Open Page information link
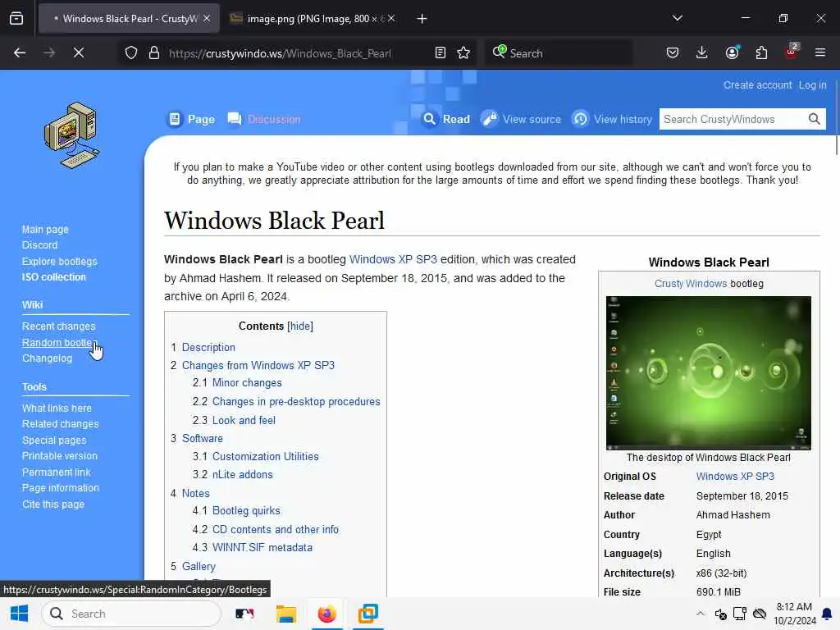Image resolution: width=840 pixels, height=630 pixels. coord(61,488)
